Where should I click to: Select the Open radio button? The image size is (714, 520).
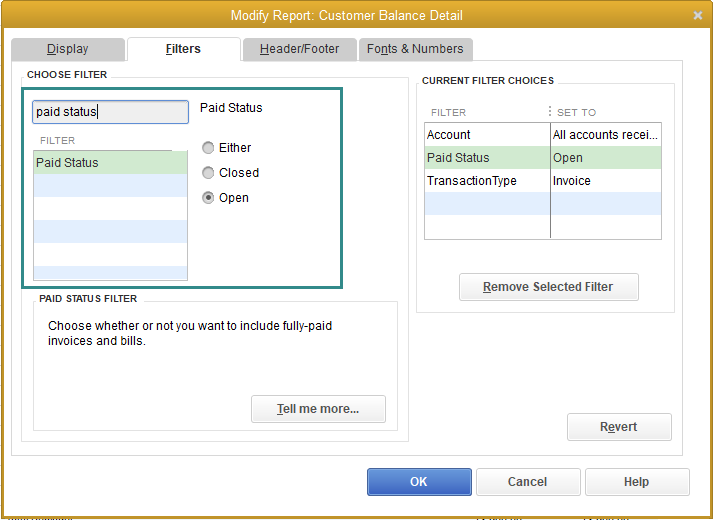208,198
